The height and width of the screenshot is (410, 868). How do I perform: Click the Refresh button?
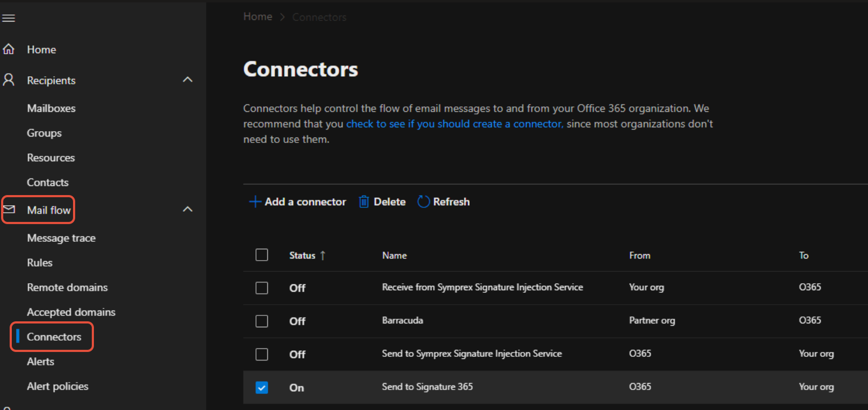coord(443,202)
